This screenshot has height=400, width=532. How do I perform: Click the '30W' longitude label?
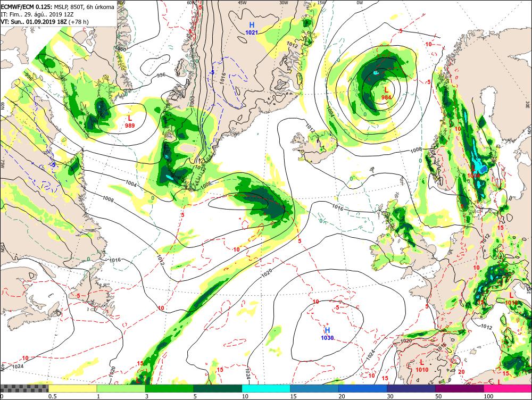284,2
